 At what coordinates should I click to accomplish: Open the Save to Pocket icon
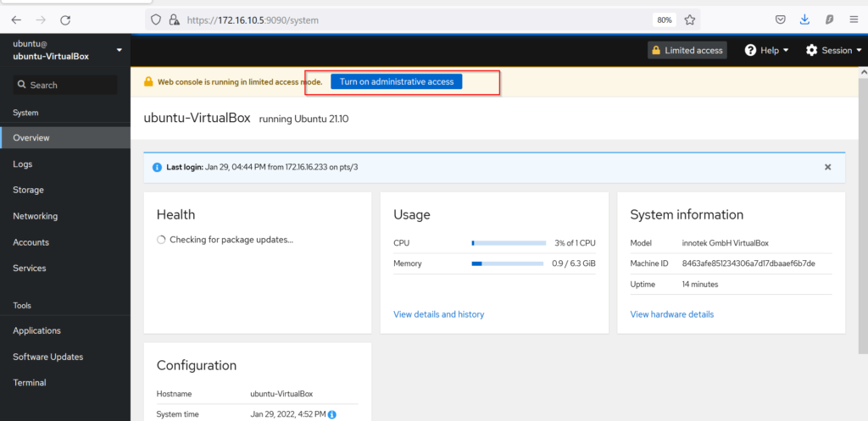(x=780, y=20)
